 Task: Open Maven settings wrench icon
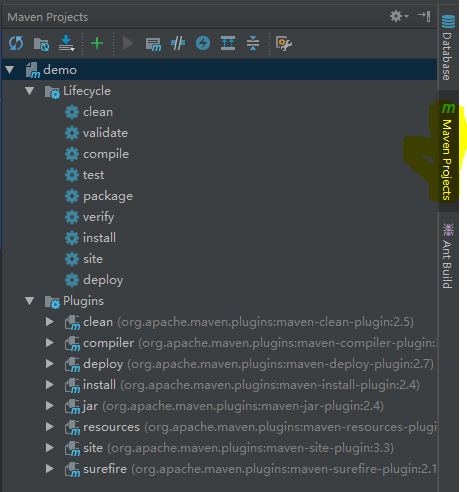(284, 43)
